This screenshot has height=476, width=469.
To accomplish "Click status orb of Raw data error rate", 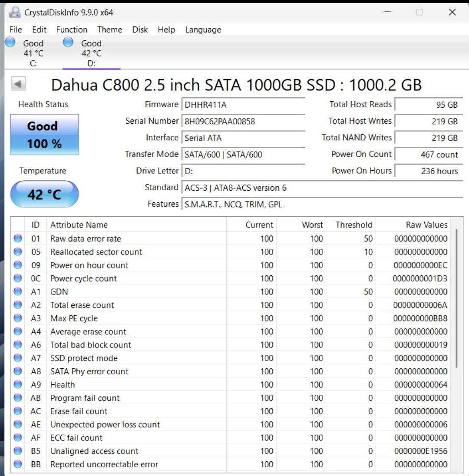I will click(x=18, y=238).
